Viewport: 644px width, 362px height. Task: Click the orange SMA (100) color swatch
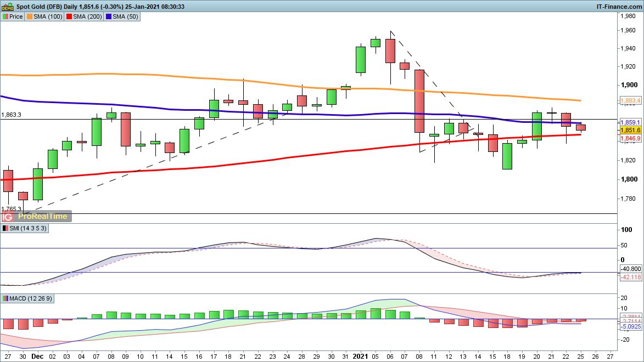point(30,17)
